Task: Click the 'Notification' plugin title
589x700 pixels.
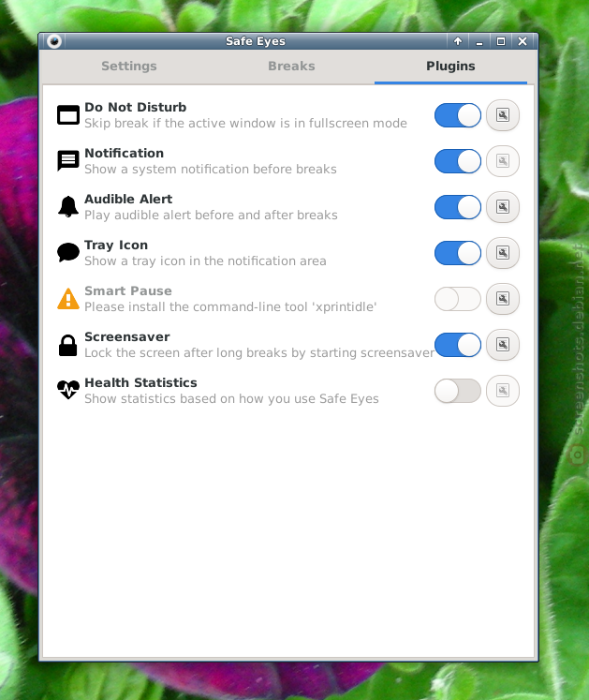Action: 124,153
